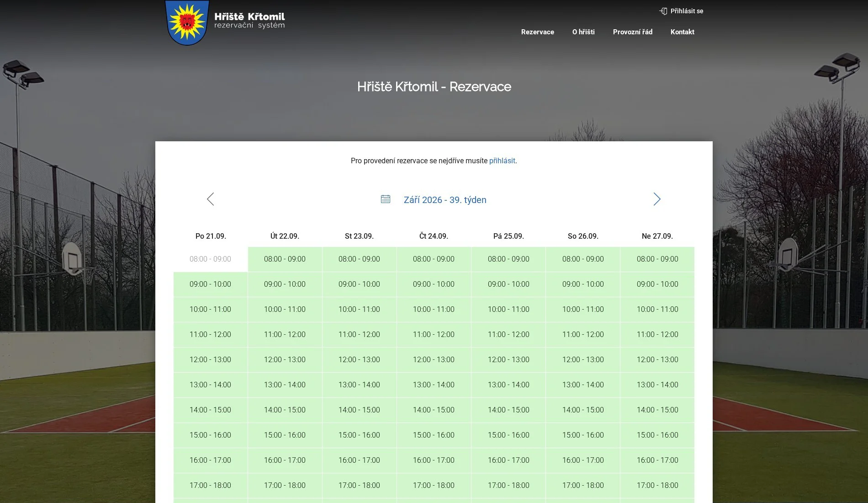Screen dimensions: 868x503
Task: Select Saturday 26.09. slot 15:00 - 16:00
Action: (583, 435)
